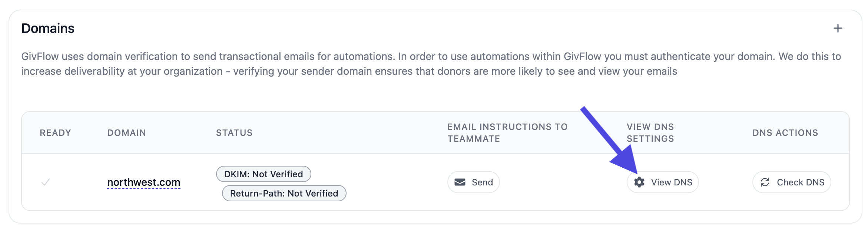Viewport: 868px width, 235px height.
Task: Open the northwest.com domain link
Action: point(143,182)
